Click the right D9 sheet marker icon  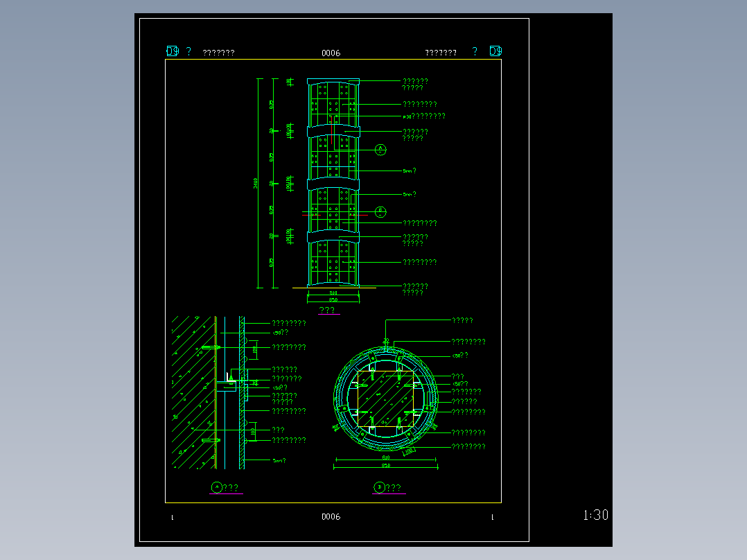(x=495, y=51)
